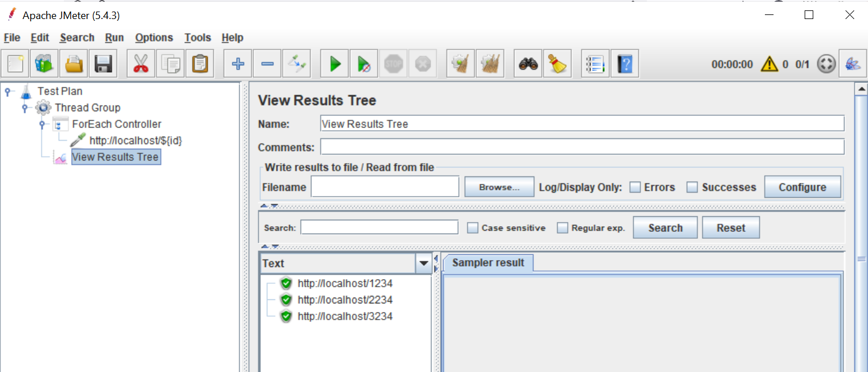Collapse the ForEach Controller node
The width and height of the screenshot is (868, 372).
[x=42, y=124]
